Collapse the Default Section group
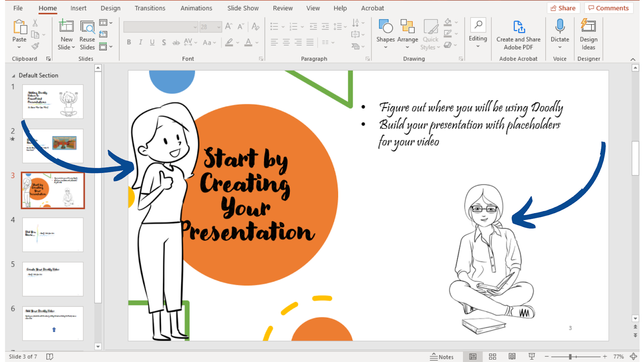 14,76
